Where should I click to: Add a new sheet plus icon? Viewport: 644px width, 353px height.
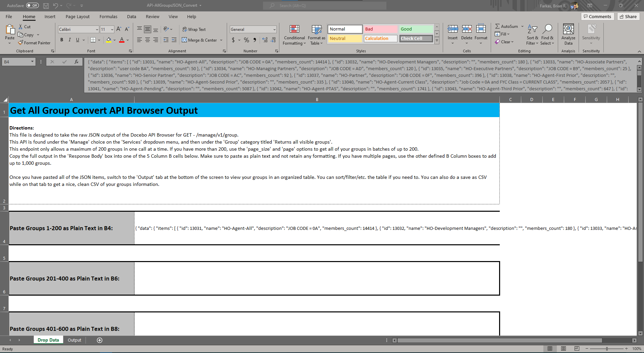100,340
